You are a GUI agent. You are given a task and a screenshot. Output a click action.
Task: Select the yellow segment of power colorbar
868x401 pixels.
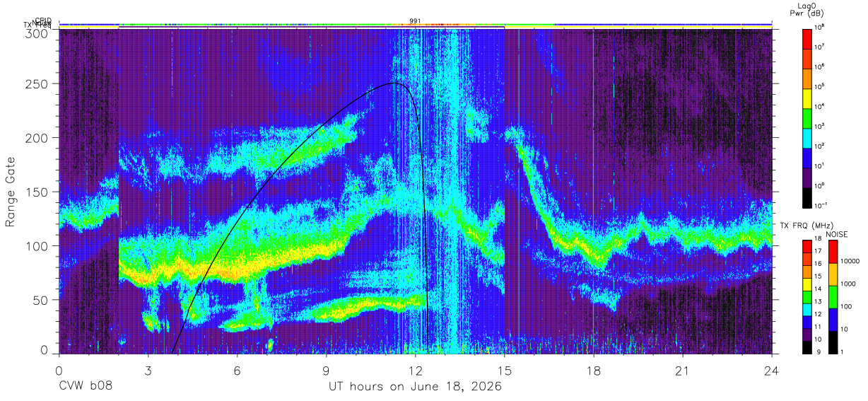point(807,97)
